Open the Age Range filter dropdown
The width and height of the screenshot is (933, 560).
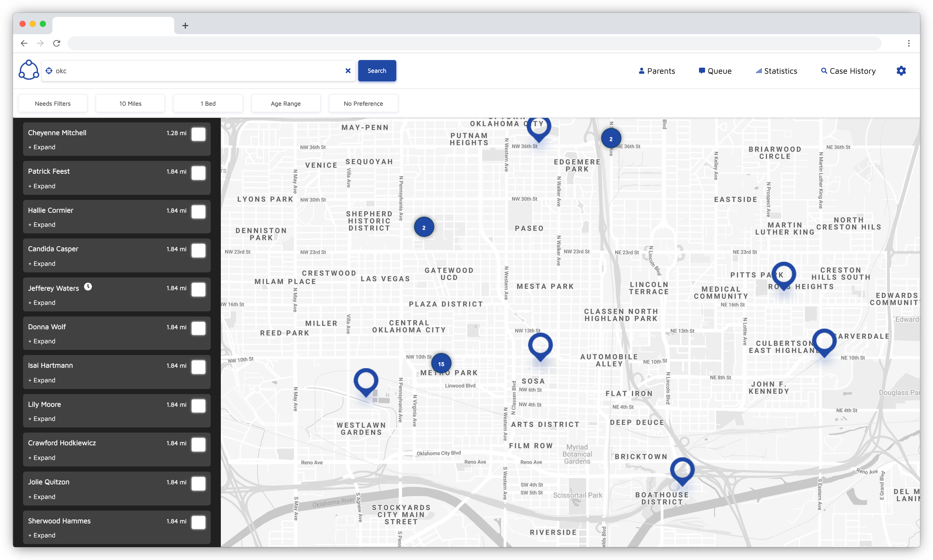point(285,103)
